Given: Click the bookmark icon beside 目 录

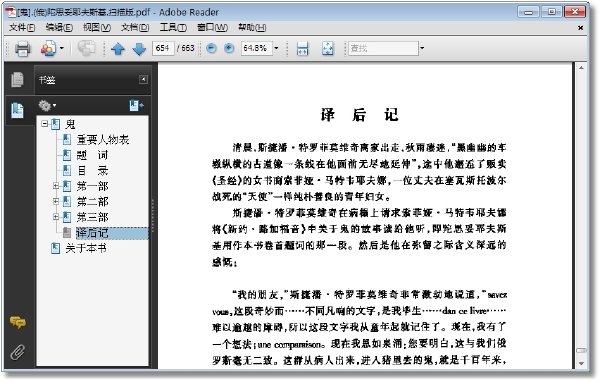Looking at the screenshot, I should [x=67, y=170].
